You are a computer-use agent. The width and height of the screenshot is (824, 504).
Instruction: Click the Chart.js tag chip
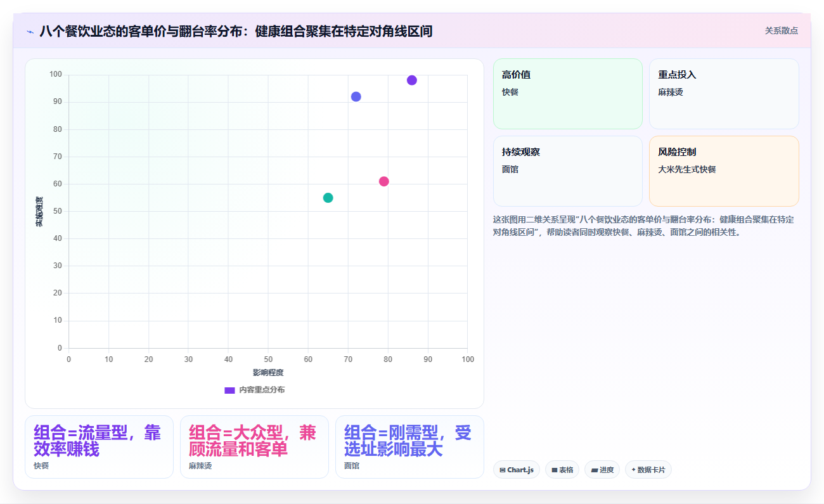(x=517, y=470)
